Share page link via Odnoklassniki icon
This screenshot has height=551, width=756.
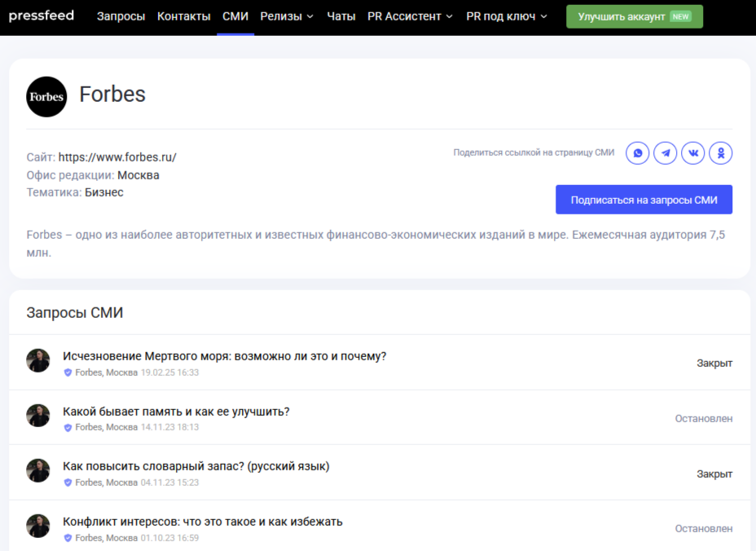tap(721, 153)
